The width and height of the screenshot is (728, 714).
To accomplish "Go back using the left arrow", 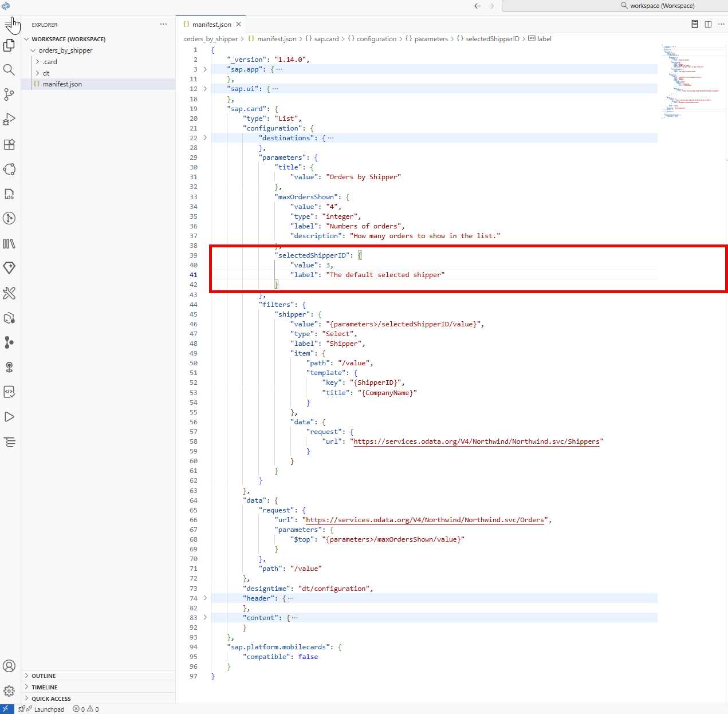I will coord(477,6).
